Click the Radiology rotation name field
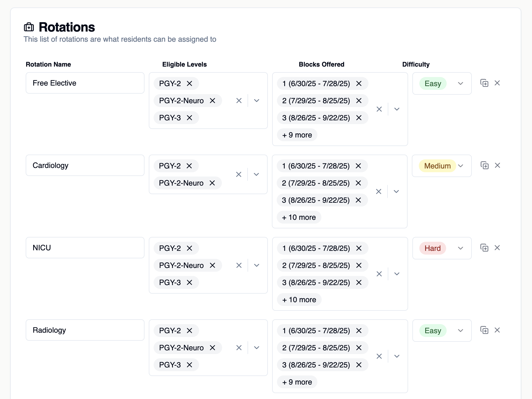Image resolution: width=532 pixels, height=399 pixels. click(85, 330)
